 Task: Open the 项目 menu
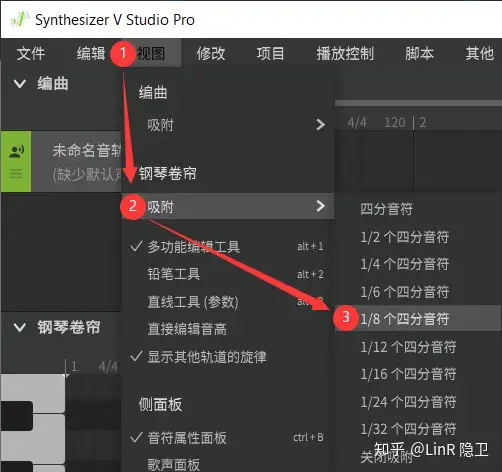pyautogui.click(x=270, y=53)
